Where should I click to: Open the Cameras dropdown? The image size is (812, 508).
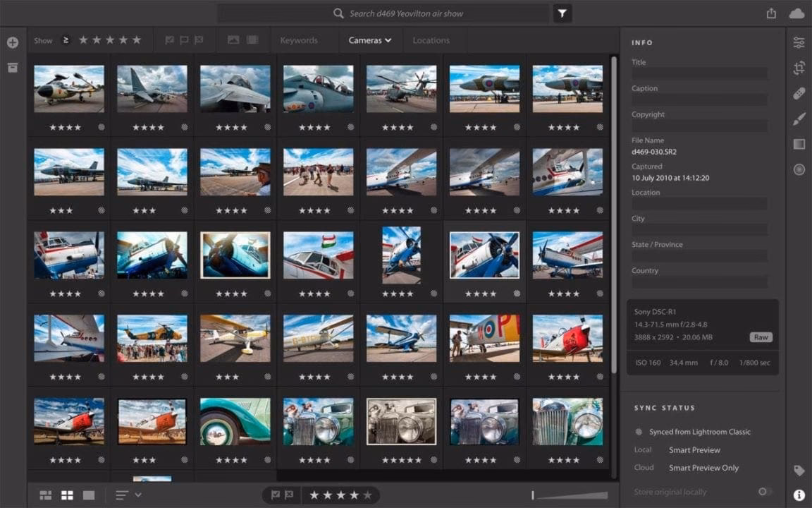click(x=370, y=40)
